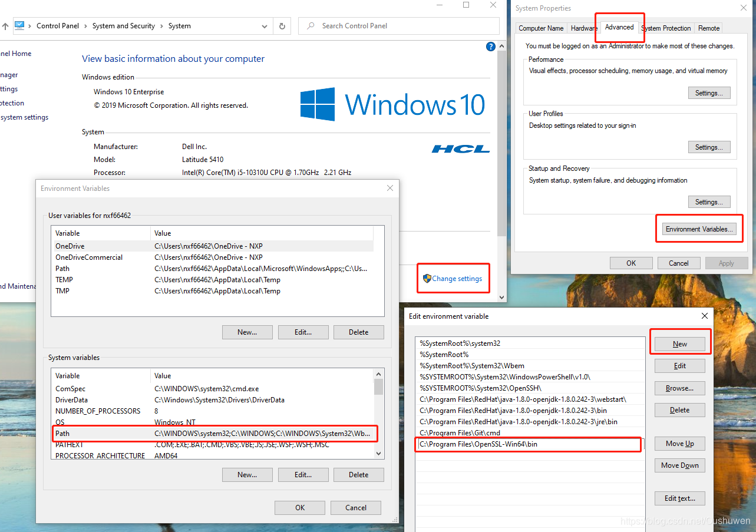Click Edit text... button
Screen dimensions: 756x532
click(x=680, y=498)
